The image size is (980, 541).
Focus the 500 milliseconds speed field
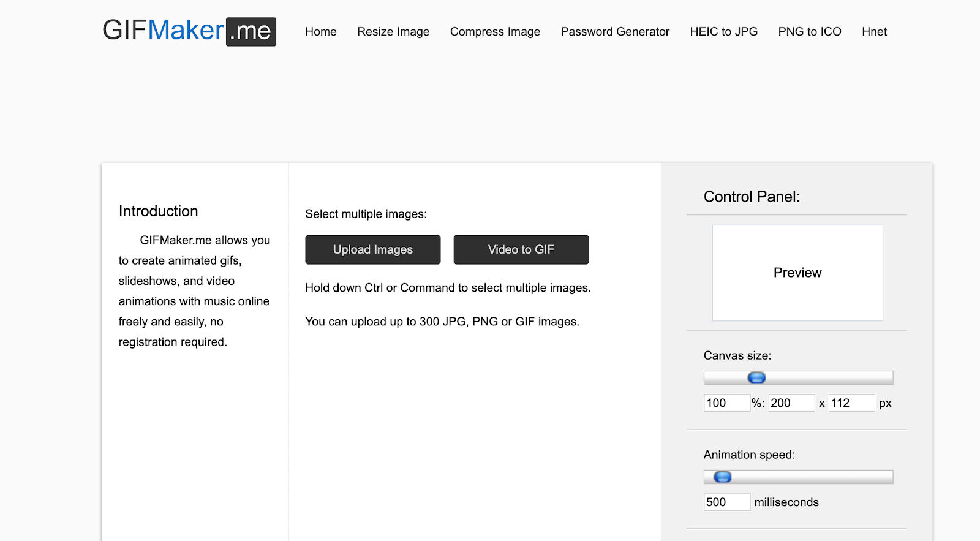726,502
